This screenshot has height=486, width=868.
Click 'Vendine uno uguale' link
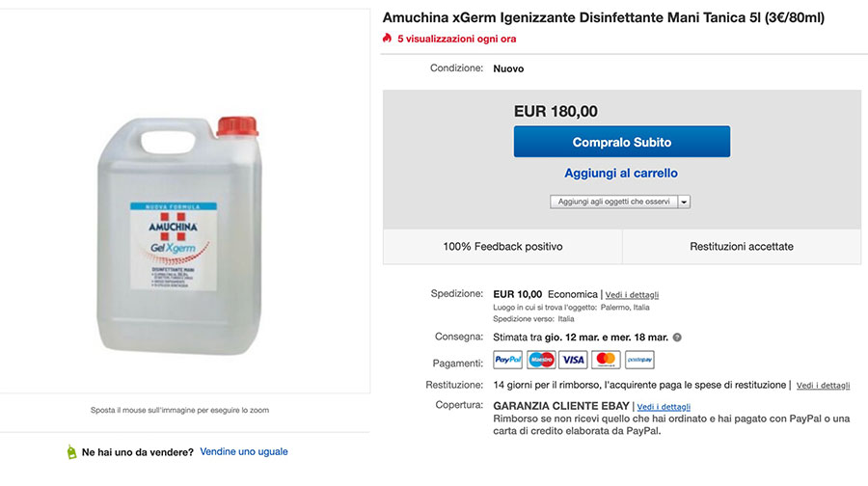[244, 451]
